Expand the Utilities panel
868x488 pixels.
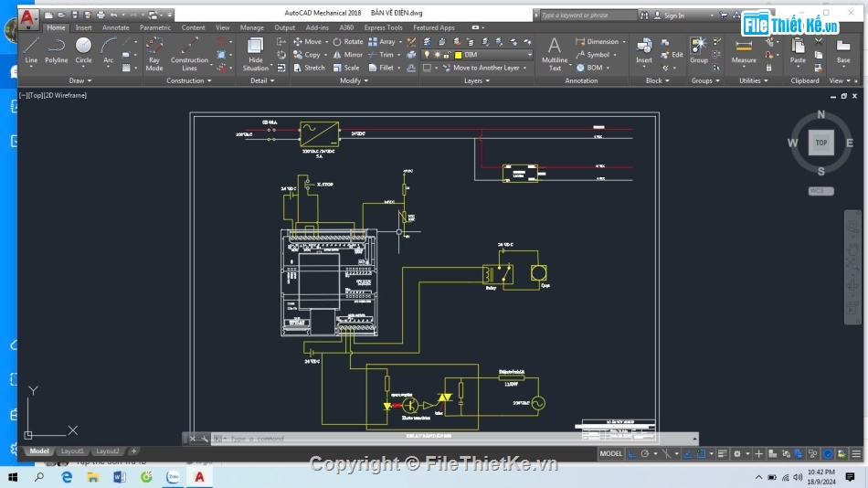coord(754,80)
